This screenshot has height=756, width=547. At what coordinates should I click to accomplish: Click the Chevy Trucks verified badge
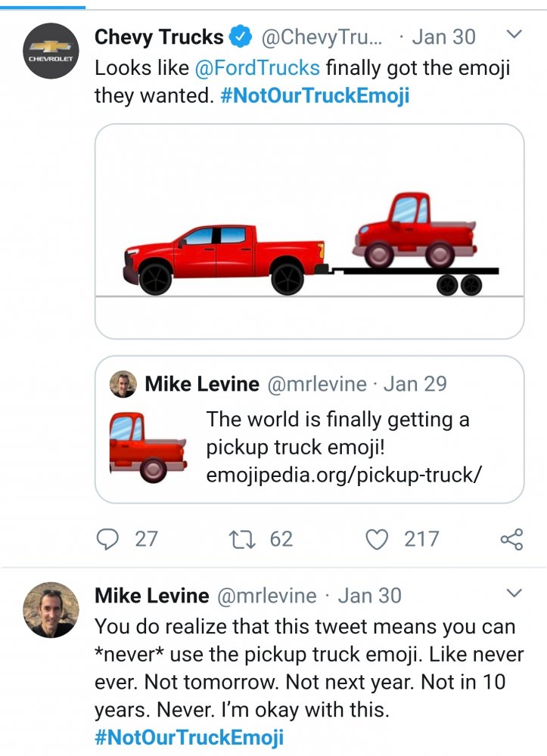pyautogui.click(x=241, y=36)
